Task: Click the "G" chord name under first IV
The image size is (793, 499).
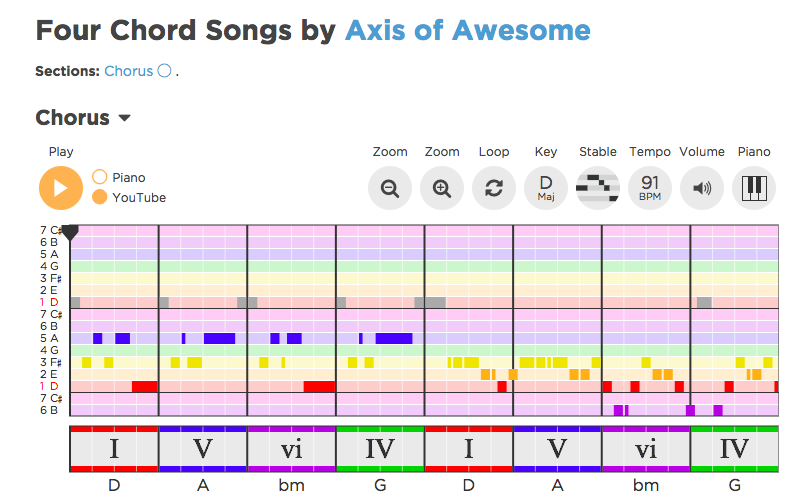Action: pos(380,485)
